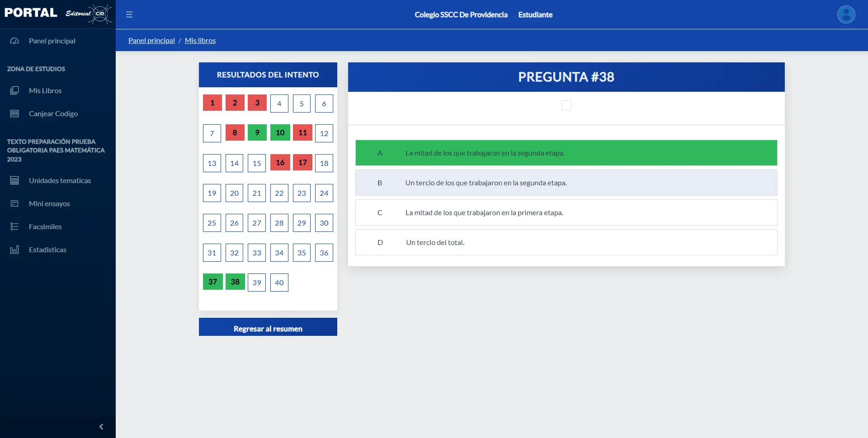
Task: Go to unanswered question 40
Action: [x=279, y=283]
